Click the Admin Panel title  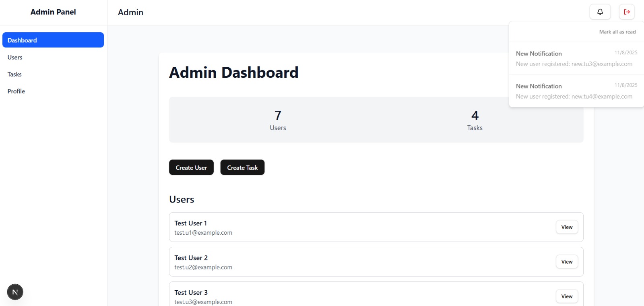click(x=53, y=12)
